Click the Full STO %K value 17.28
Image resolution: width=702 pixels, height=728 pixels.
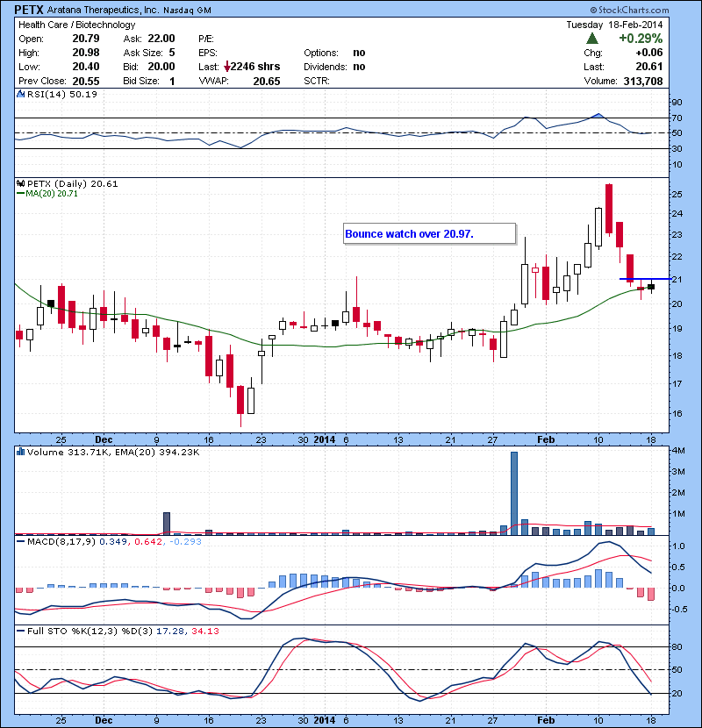pyautogui.click(x=169, y=631)
